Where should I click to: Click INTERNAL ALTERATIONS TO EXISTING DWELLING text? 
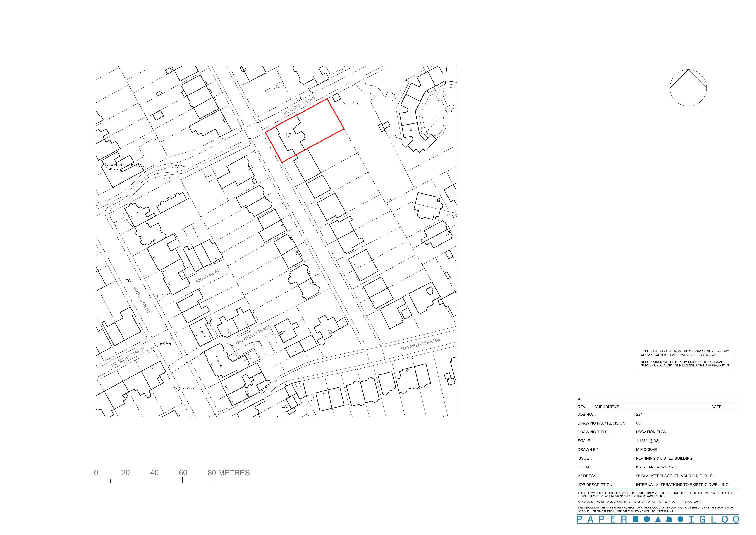coord(682,485)
